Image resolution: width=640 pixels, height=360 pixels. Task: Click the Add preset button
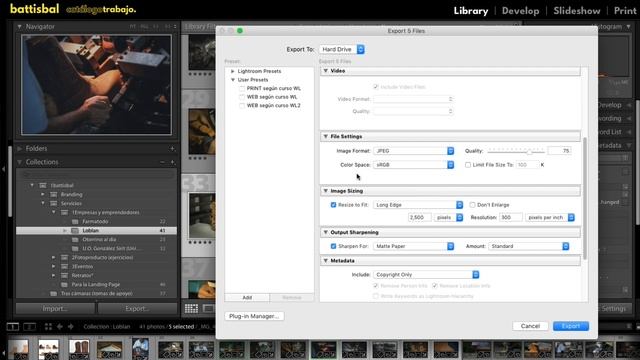click(x=247, y=298)
